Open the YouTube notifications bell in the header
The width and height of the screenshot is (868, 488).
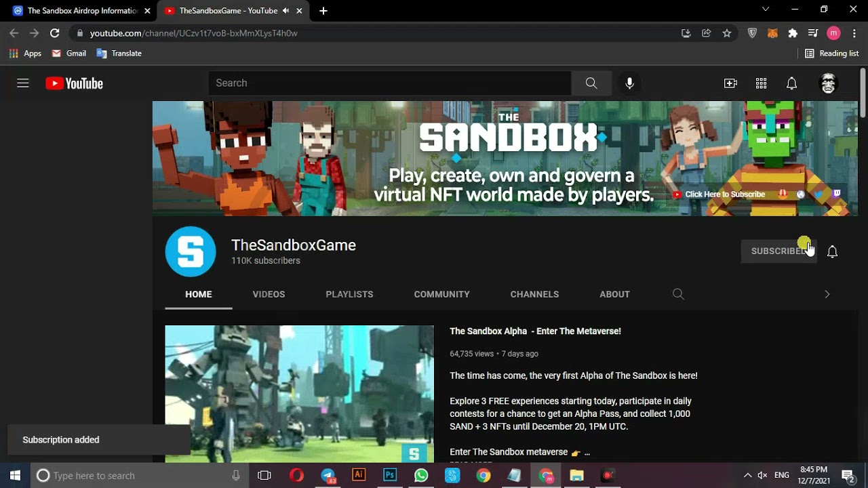tap(791, 83)
